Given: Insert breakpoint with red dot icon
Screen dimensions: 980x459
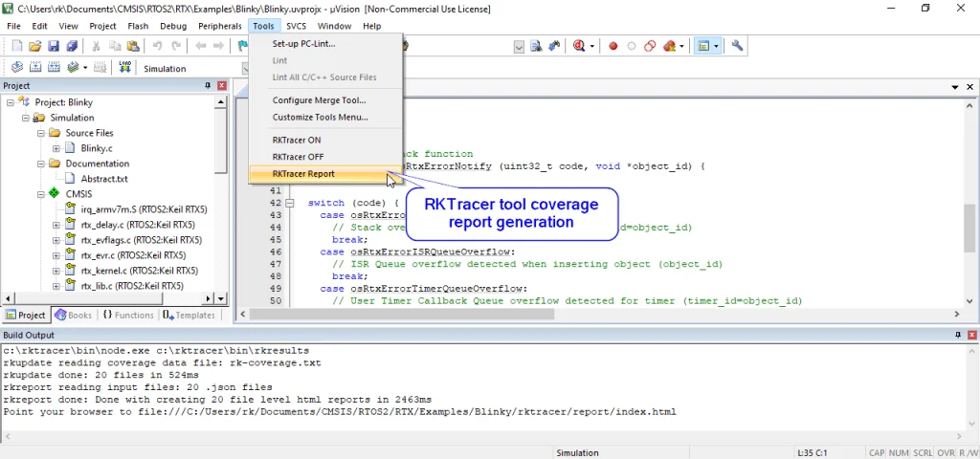Looking at the screenshot, I should point(613,46).
